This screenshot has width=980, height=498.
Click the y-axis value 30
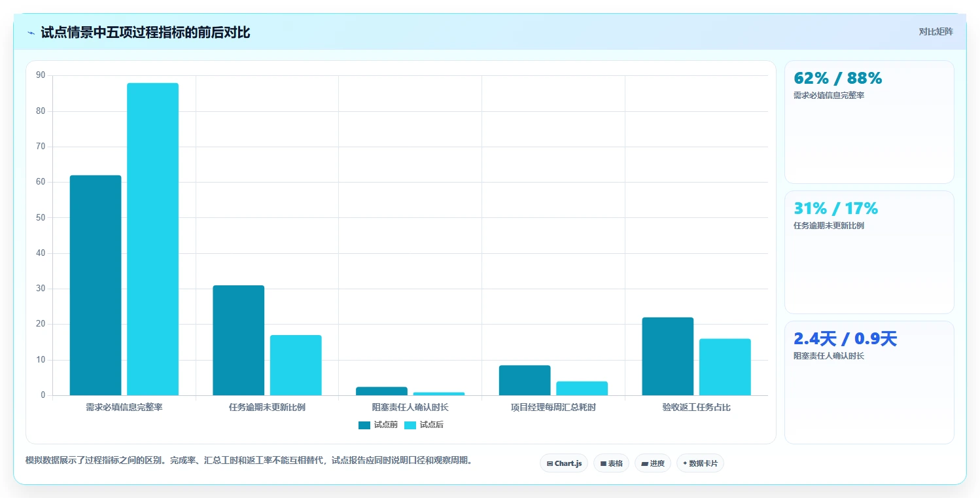pos(41,289)
